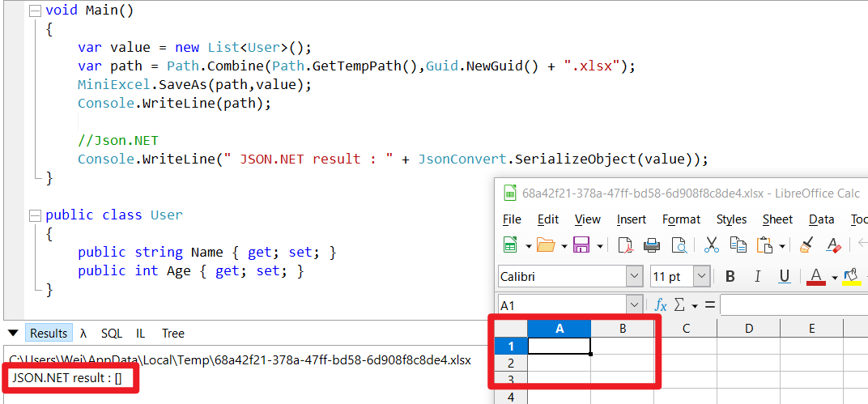Select column D header
The height and width of the screenshot is (404, 868).
(749, 328)
